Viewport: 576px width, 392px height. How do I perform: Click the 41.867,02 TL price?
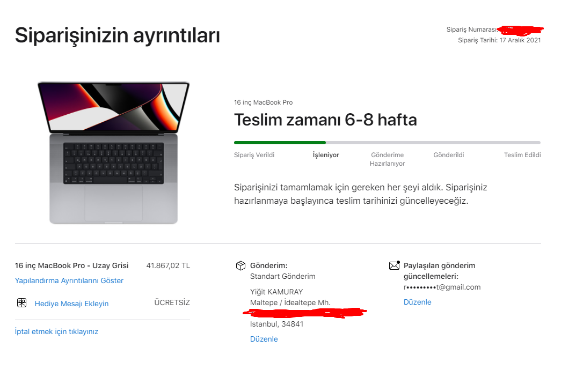point(168,266)
